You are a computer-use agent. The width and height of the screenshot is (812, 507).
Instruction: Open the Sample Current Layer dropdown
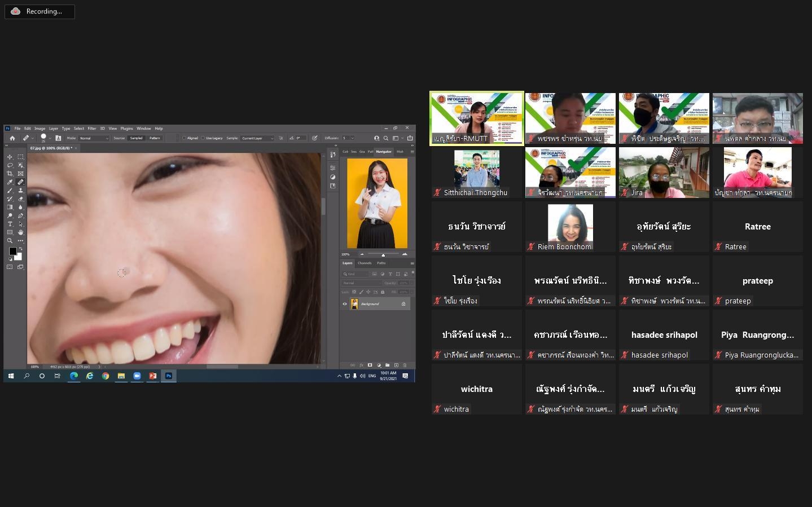257,138
